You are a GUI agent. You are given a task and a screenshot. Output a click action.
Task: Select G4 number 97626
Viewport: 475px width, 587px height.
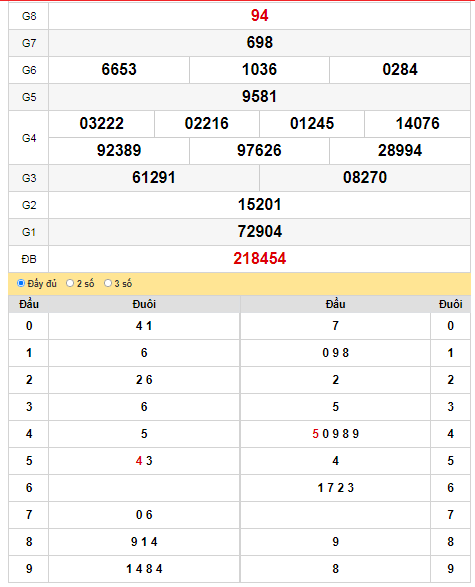[259, 150]
